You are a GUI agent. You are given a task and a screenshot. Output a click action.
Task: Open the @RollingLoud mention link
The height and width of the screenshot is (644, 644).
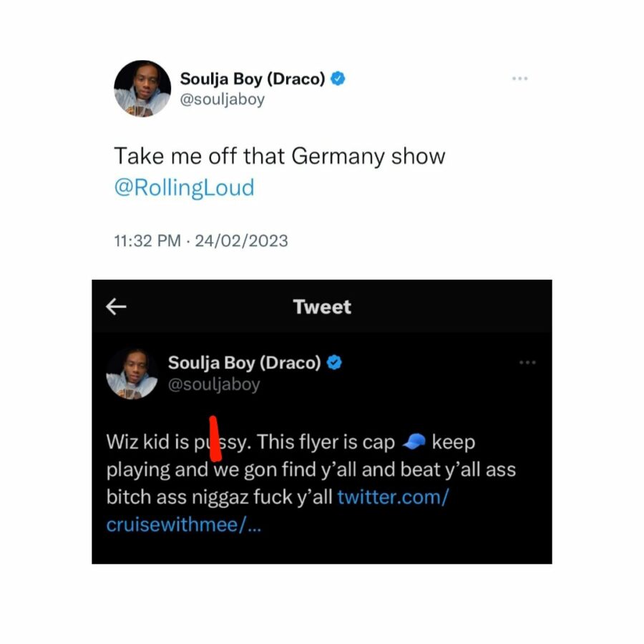tap(184, 187)
